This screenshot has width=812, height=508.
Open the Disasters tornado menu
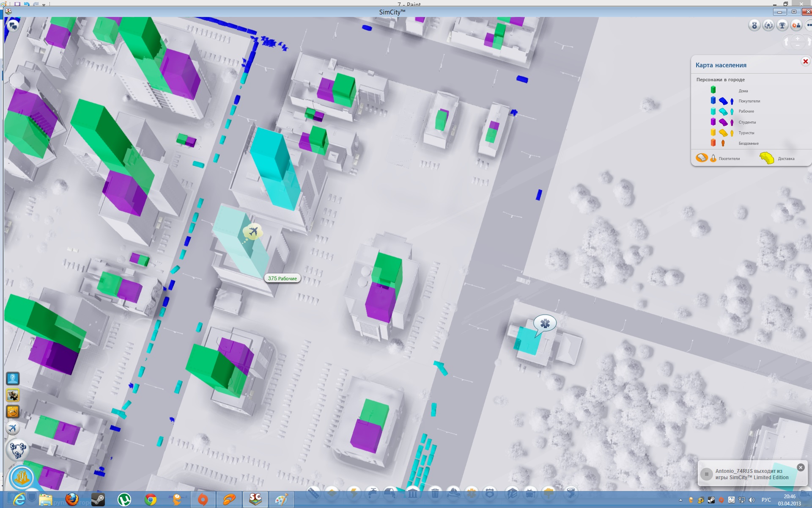571,493
